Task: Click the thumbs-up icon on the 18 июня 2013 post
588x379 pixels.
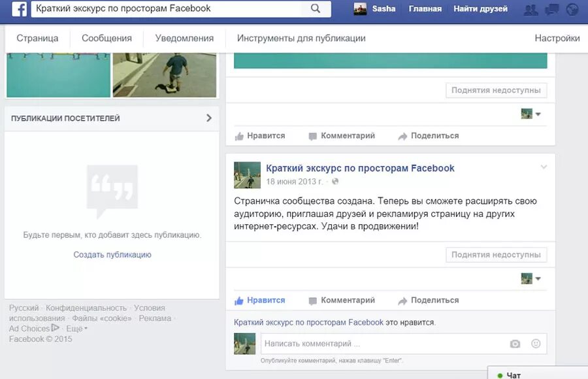Action: 239,301
